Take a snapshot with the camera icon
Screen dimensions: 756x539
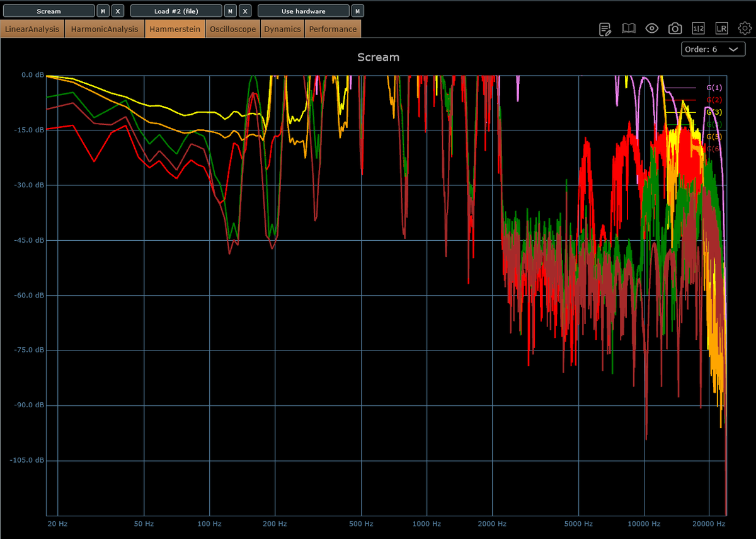tap(675, 28)
